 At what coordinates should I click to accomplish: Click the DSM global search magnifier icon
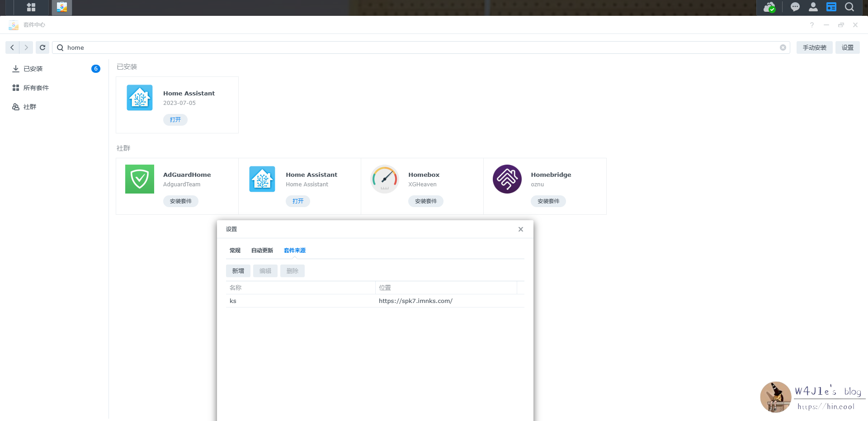849,7
